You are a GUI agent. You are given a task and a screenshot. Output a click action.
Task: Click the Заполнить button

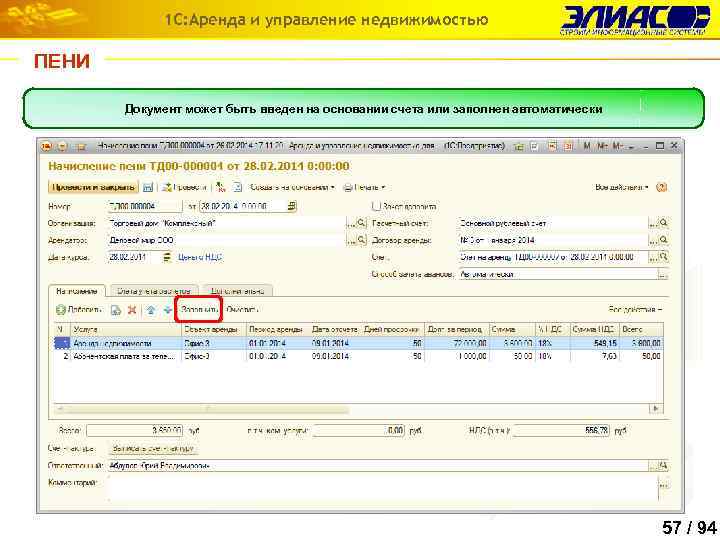point(199,310)
